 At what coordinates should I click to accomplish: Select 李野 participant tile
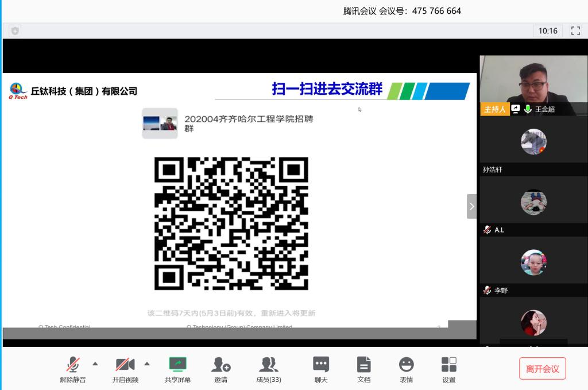tap(533, 267)
